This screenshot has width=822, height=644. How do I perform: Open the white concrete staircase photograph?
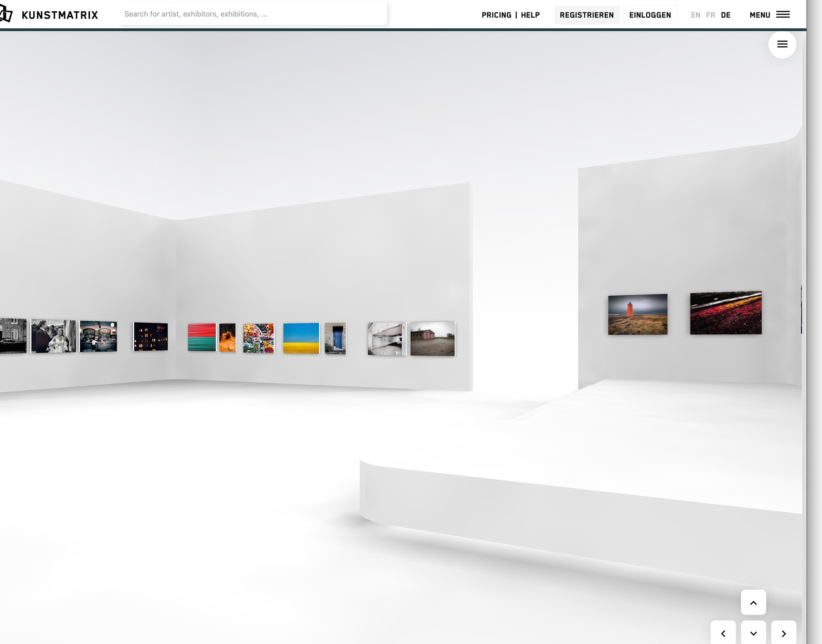tap(387, 339)
